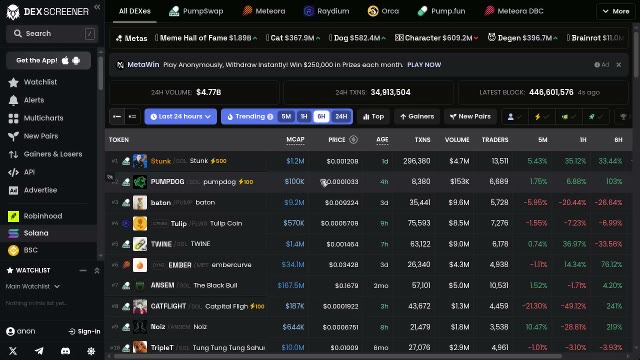Image resolution: width=640 pixels, height=360 pixels.
Task: Open the More DEXes dropdown
Action: [x=616, y=11]
